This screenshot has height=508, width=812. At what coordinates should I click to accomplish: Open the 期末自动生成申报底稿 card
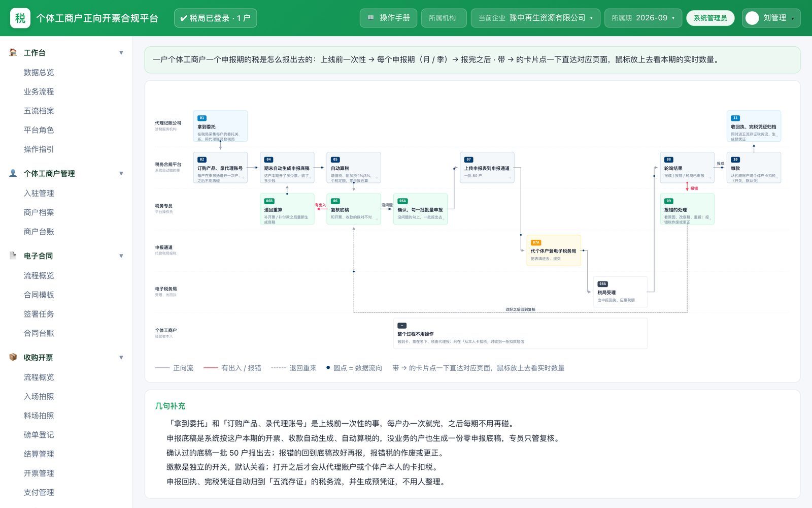pos(287,168)
